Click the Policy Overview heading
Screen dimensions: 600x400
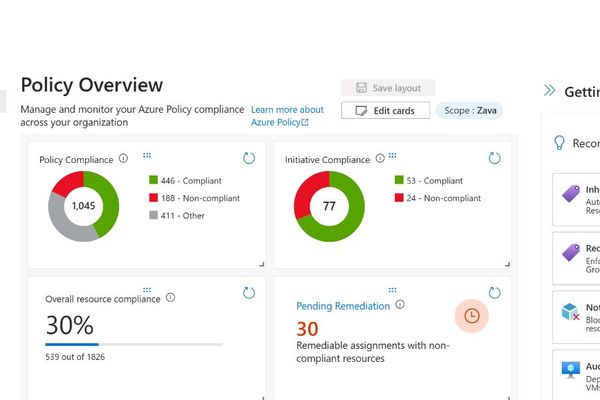92,85
